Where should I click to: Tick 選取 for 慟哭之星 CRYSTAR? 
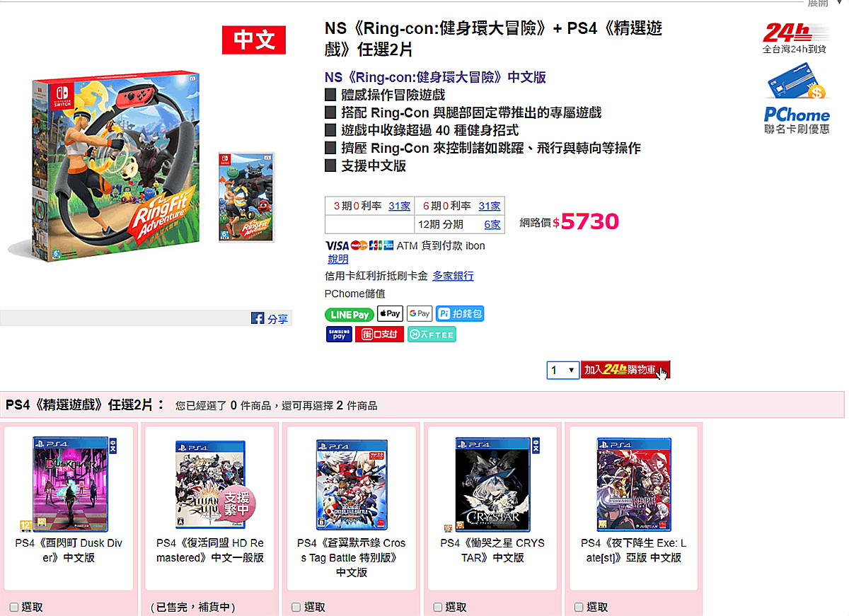tap(438, 607)
